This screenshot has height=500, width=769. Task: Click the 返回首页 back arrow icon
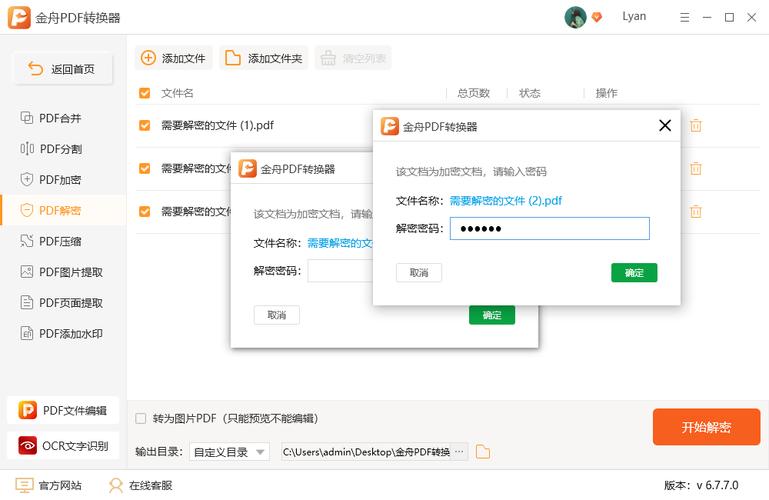point(35,69)
